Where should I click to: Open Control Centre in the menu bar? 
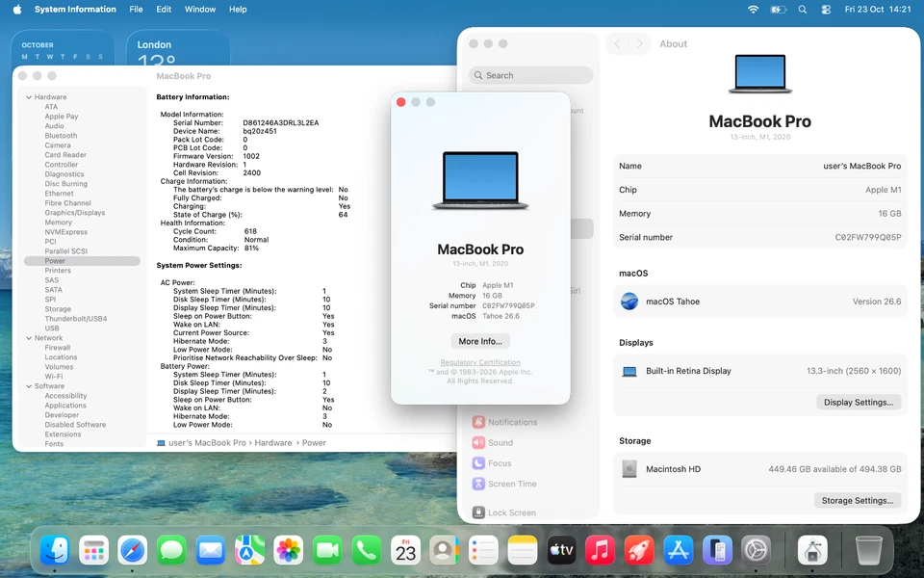point(826,10)
